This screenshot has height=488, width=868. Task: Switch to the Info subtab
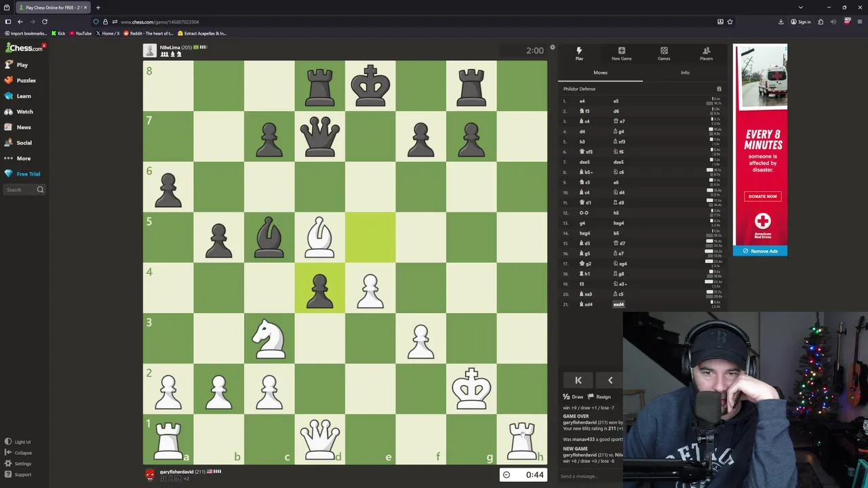coord(685,73)
